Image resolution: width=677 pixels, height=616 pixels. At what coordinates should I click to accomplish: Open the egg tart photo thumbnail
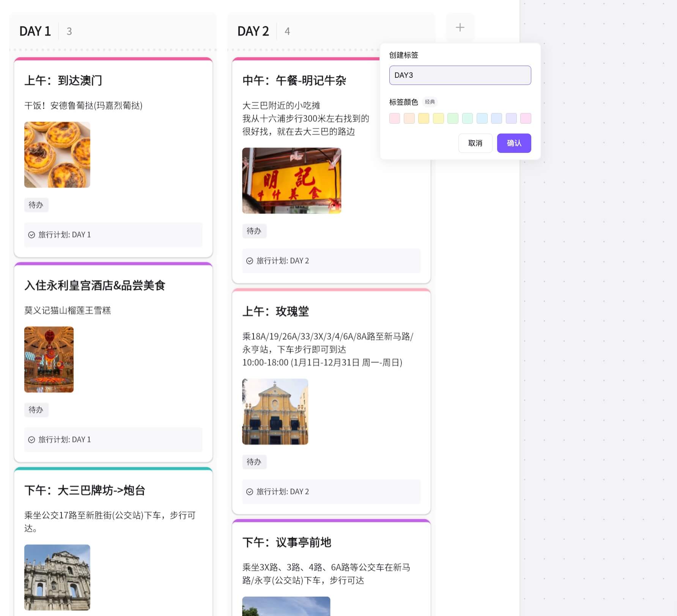pos(57,155)
